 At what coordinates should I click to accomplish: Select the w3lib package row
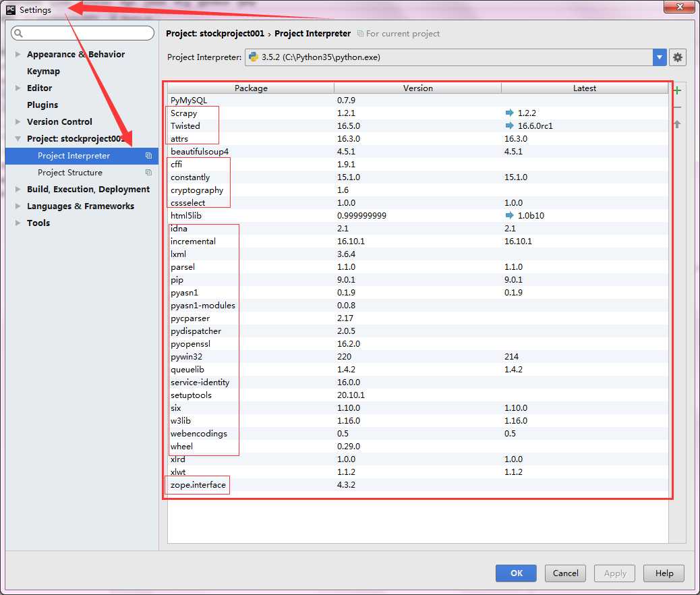pyautogui.click(x=418, y=420)
